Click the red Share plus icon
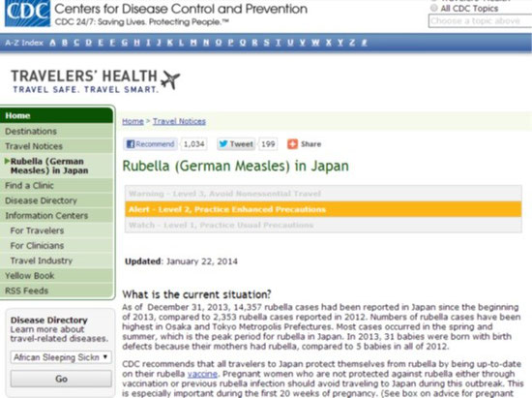Screen dimensions: 532x398 pyautogui.click(x=292, y=144)
